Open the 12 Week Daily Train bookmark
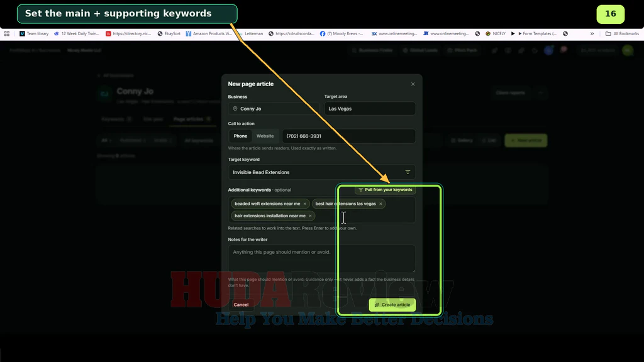The image size is (644, 362). point(77,34)
